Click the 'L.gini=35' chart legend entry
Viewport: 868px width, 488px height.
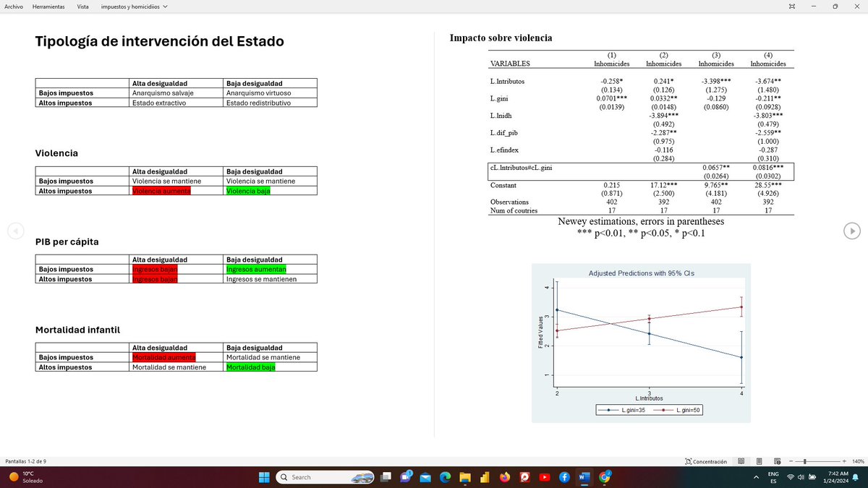pos(622,409)
